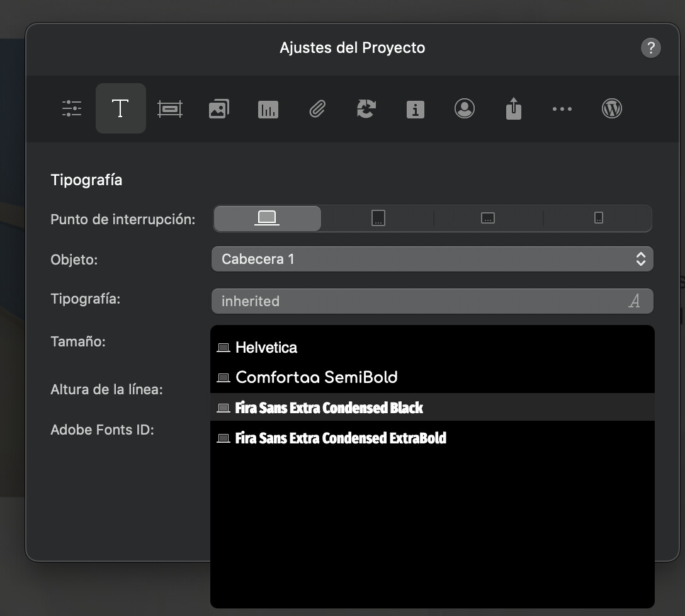Open the user account tab
Viewport: 685px width, 616px height.
[x=465, y=108]
